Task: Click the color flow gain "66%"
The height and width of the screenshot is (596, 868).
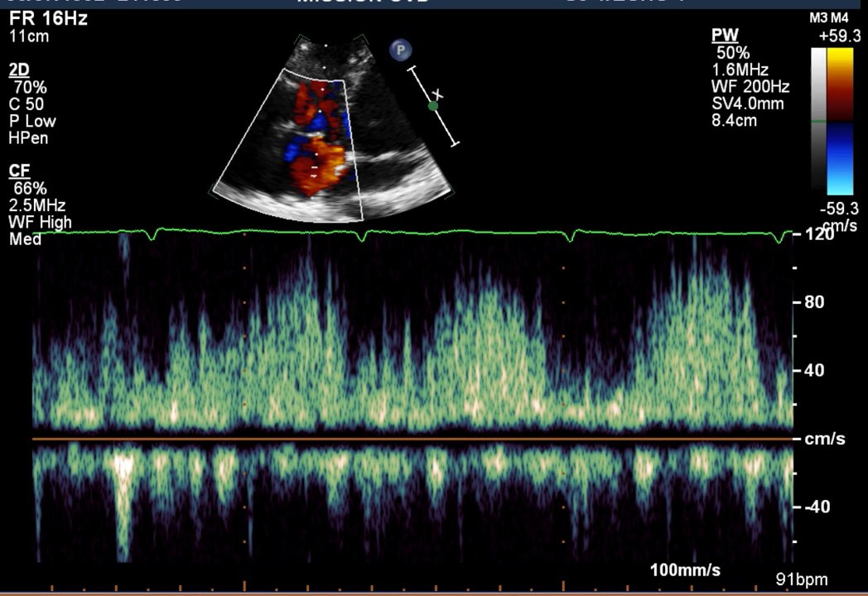Action: click(31, 188)
